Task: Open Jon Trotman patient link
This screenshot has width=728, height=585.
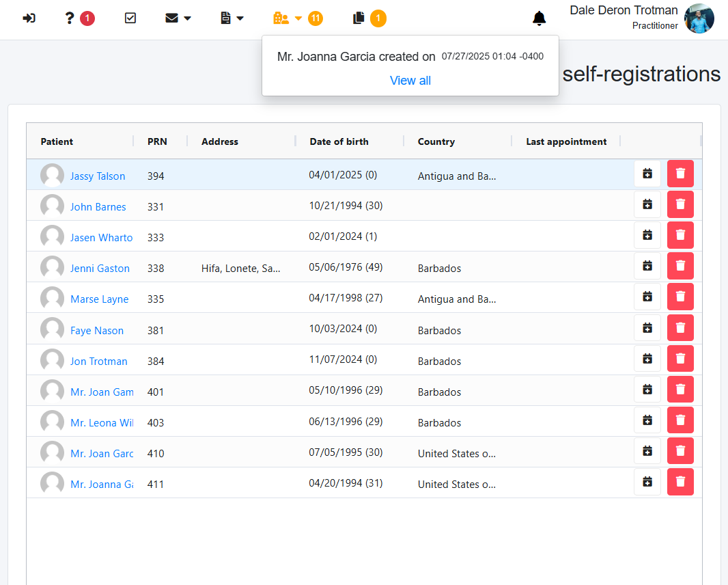Action: coord(98,362)
